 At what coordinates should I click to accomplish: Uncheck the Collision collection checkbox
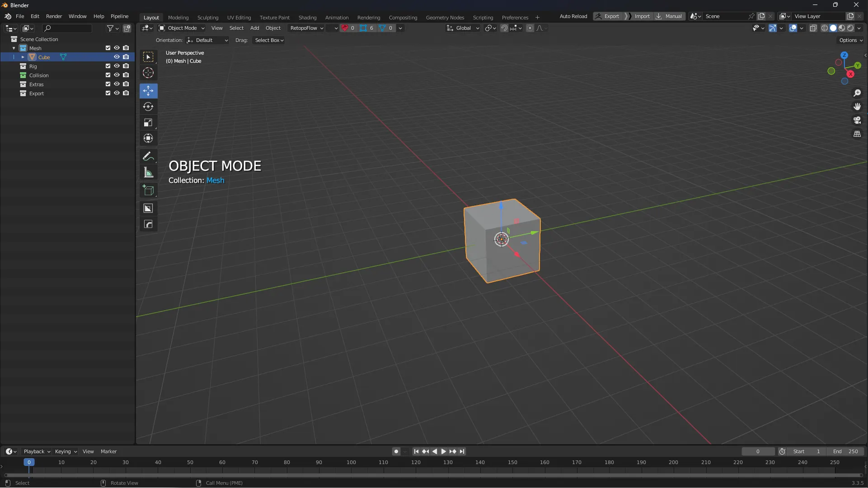(108, 75)
